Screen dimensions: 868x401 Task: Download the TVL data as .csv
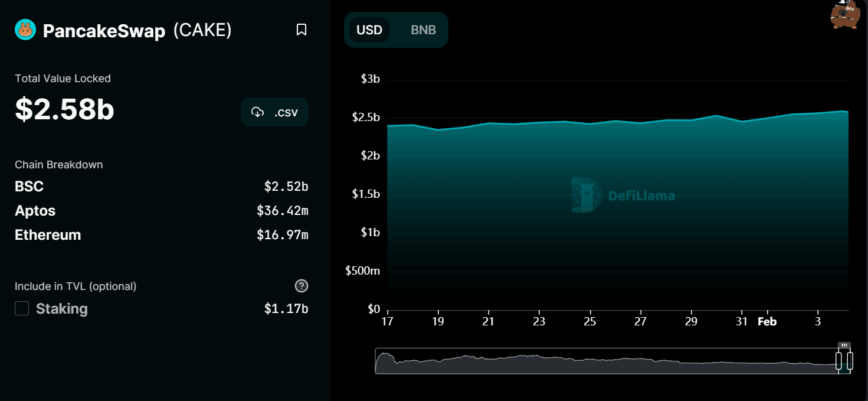[274, 112]
